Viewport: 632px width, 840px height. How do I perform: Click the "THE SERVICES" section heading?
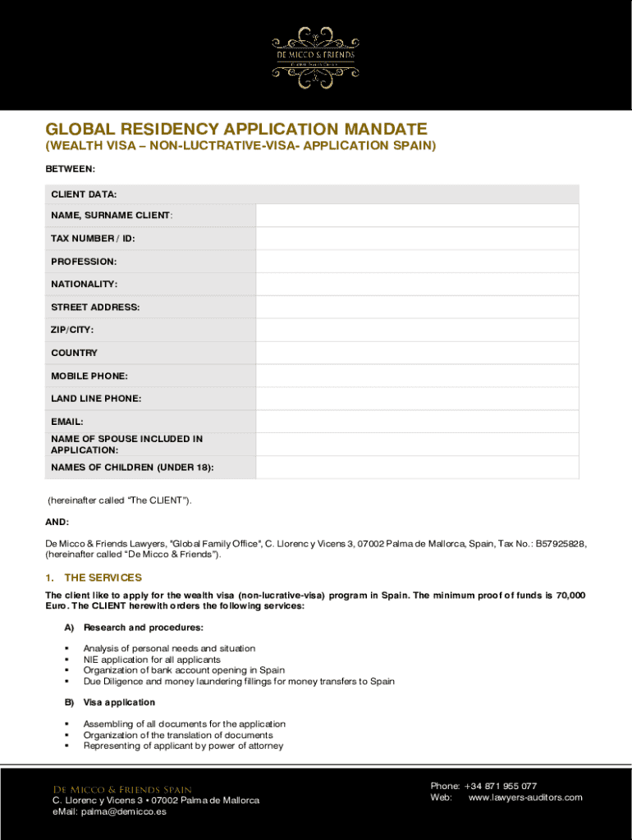103,577
